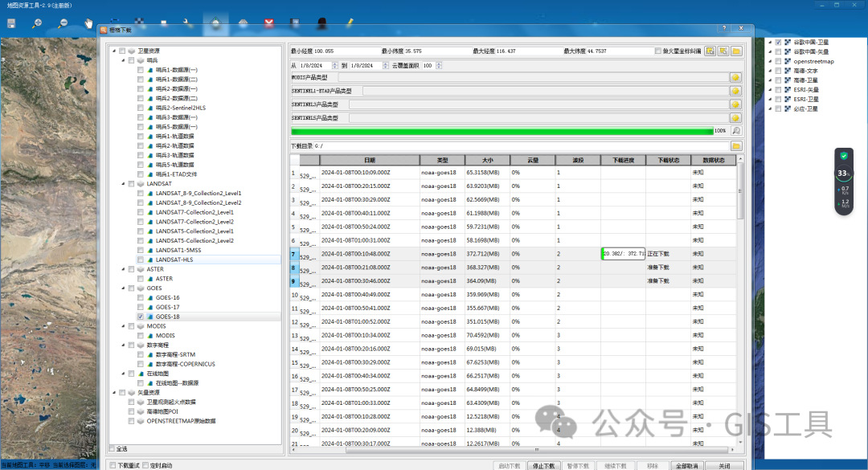The width and height of the screenshot is (868, 470).
Task: Open SENTINEL1-ETAD product type picker button
Action: 735,91
